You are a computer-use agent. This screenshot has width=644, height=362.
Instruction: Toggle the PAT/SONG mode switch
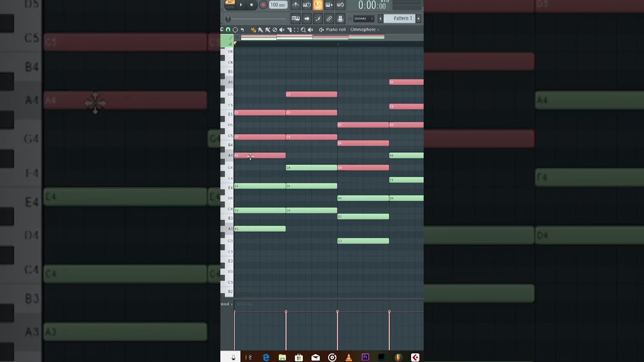click(x=230, y=5)
